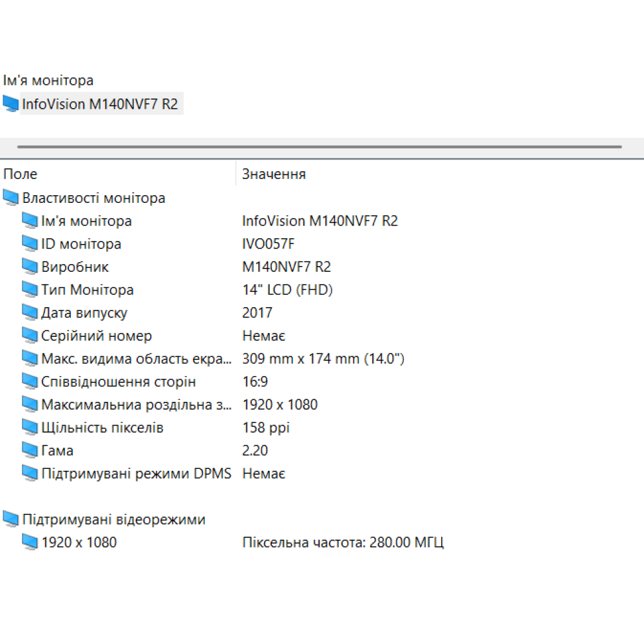
Task: Click the icon beside Тип Монітора row
Action: [x=30, y=290]
